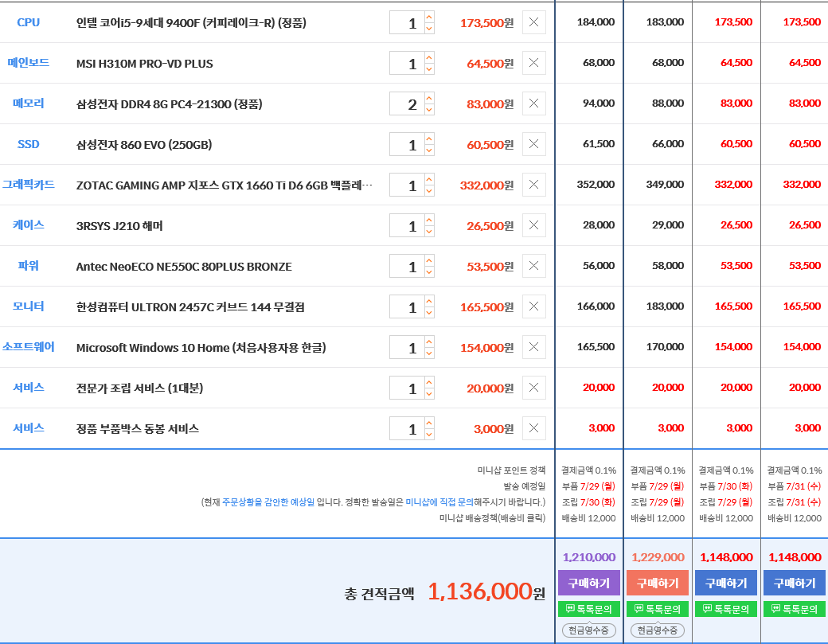Viewport: 828px width, 644px height.
Task: Open the 모니터 category link
Action: pyautogui.click(x=29, y=306)
